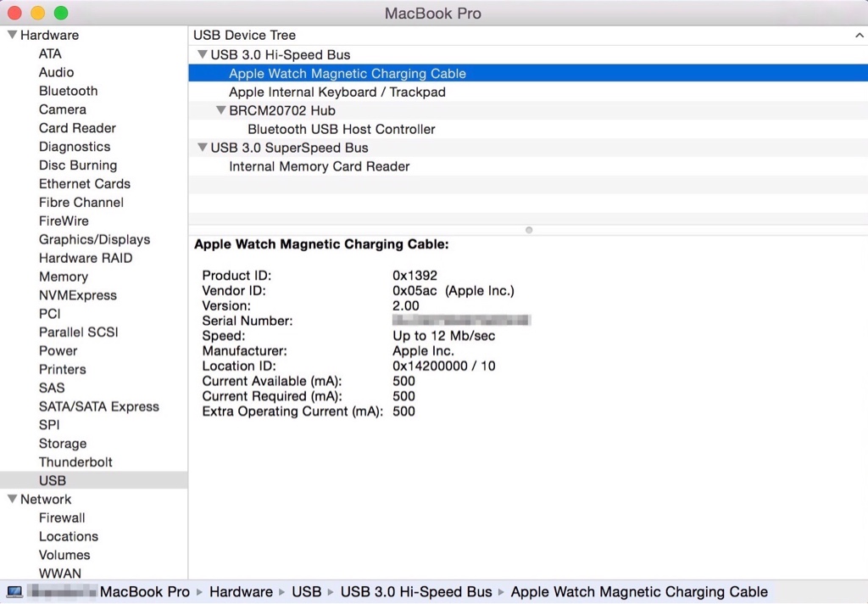Screen dimensions: 868x604
Task: Collapse the BRCM20702 Hub triangle
Action: (x=221, y=110)
